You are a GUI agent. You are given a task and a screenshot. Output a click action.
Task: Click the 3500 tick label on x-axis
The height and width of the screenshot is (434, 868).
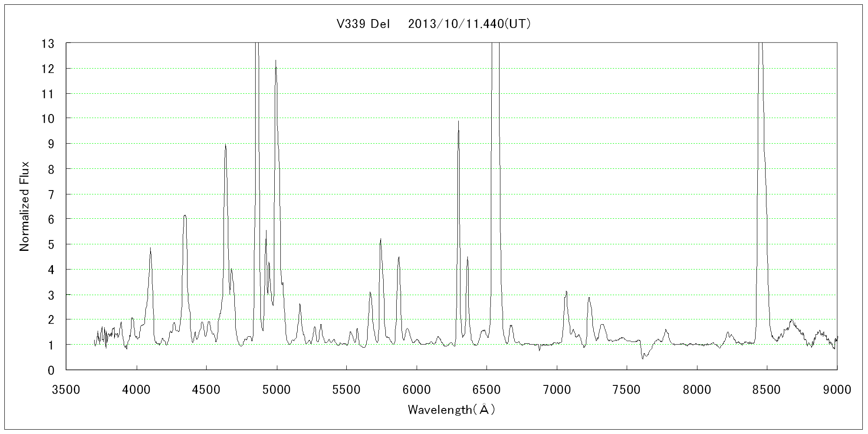pos(66,390)
